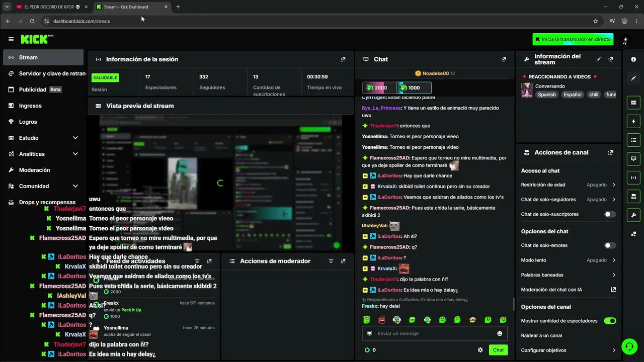Open the green support chat bubble

[629, 346]
